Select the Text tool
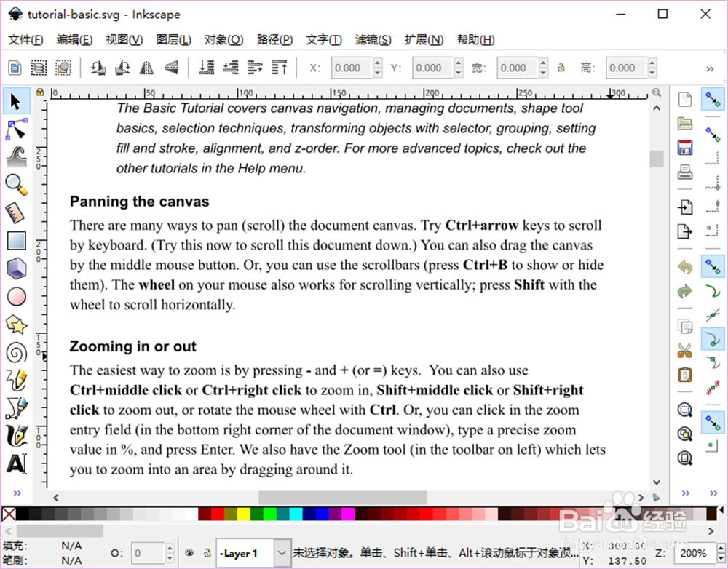The image size is (728, 569). (x=16, y=463)
